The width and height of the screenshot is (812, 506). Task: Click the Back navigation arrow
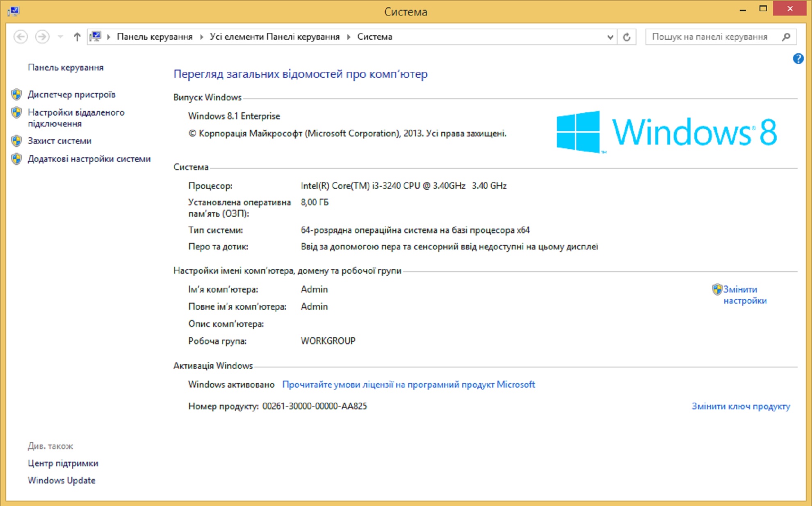tap(21, 37)
